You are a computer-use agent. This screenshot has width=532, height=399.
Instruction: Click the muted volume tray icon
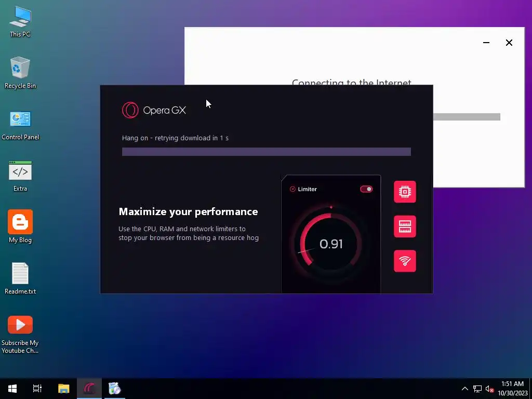click(489, 389)
